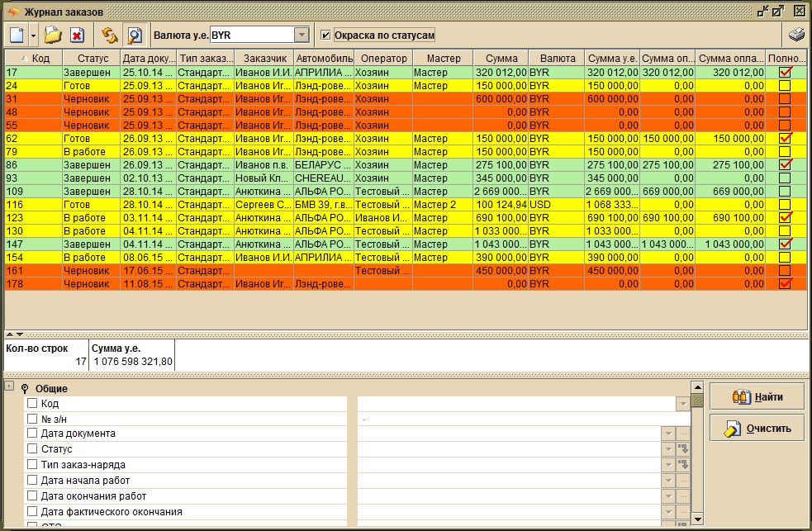Click the down arrow of the pane splitter
The width and height of the screenshot is (812, 531).
(x=20, y=334)
